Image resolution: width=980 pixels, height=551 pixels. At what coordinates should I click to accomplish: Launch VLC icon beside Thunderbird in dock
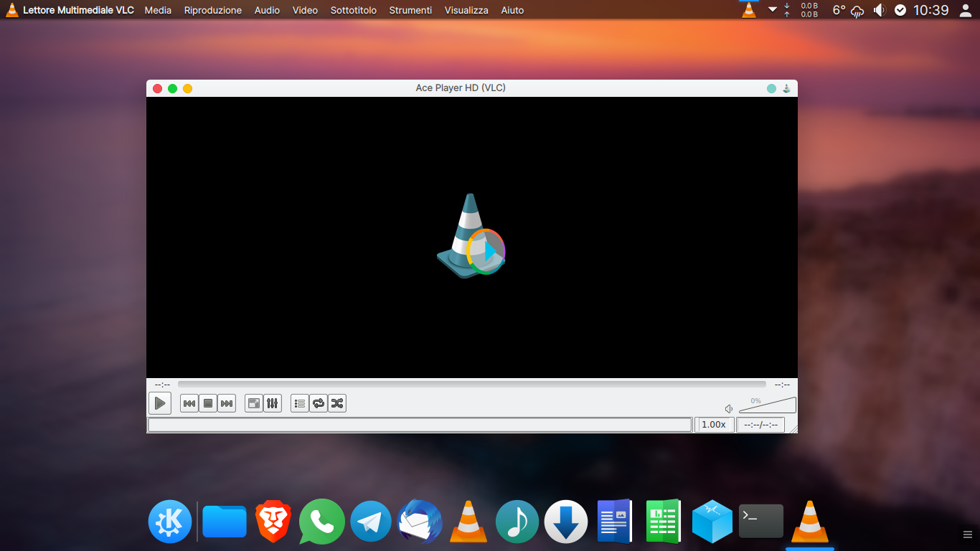pos(468,522)
